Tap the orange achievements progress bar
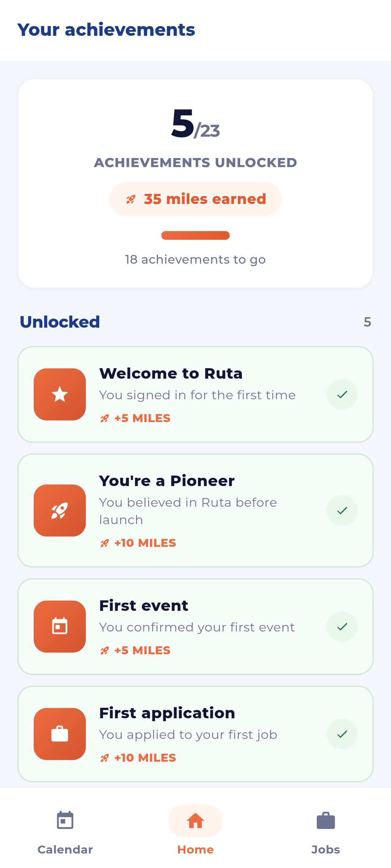391x868 pixels. 195,235
